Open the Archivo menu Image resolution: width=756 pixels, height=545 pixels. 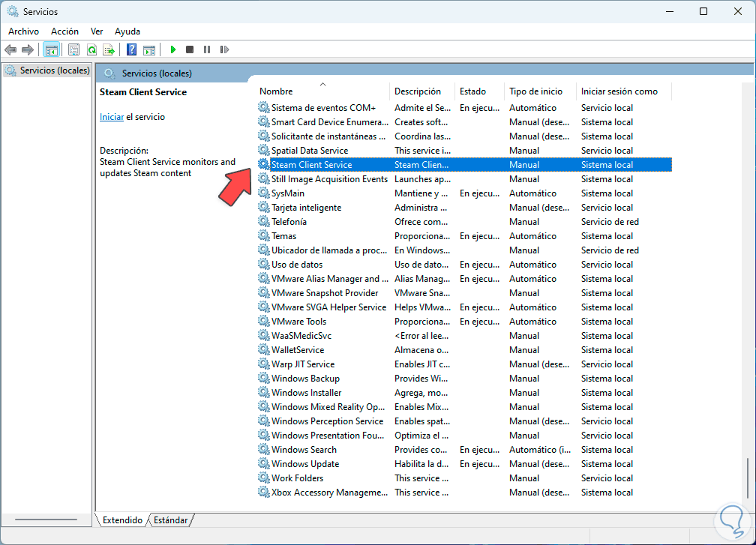click(24, 31)
